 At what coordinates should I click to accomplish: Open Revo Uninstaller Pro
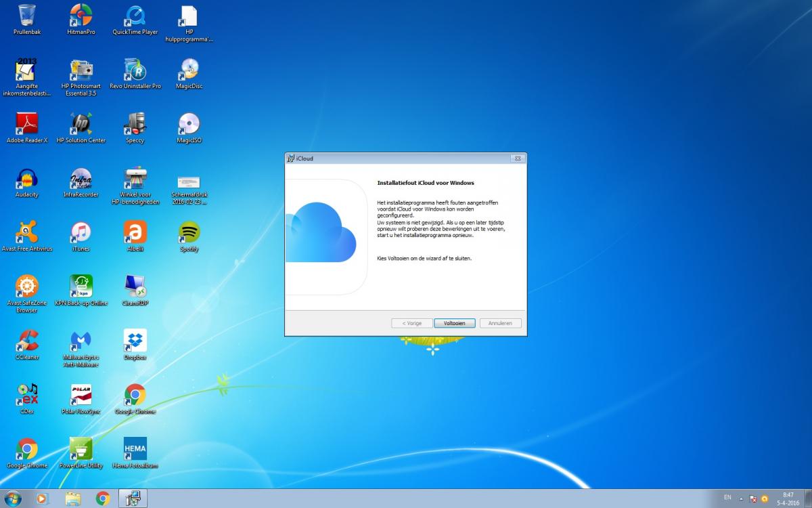click(x=135, y=74)
